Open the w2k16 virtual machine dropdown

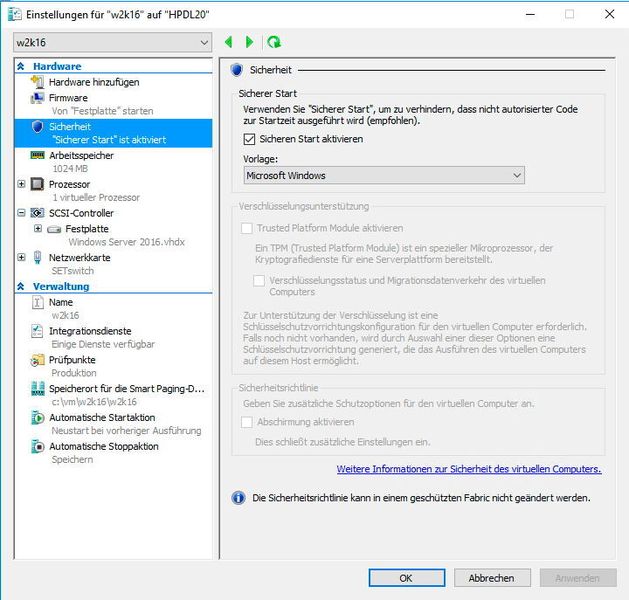112,42
